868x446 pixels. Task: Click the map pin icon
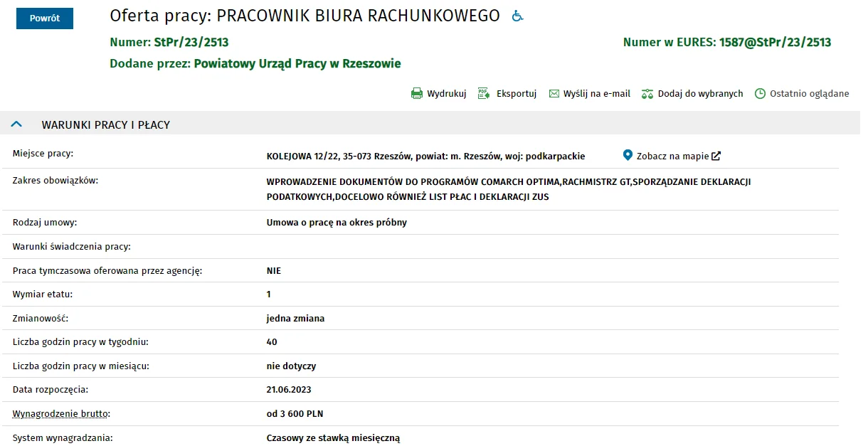628,155
